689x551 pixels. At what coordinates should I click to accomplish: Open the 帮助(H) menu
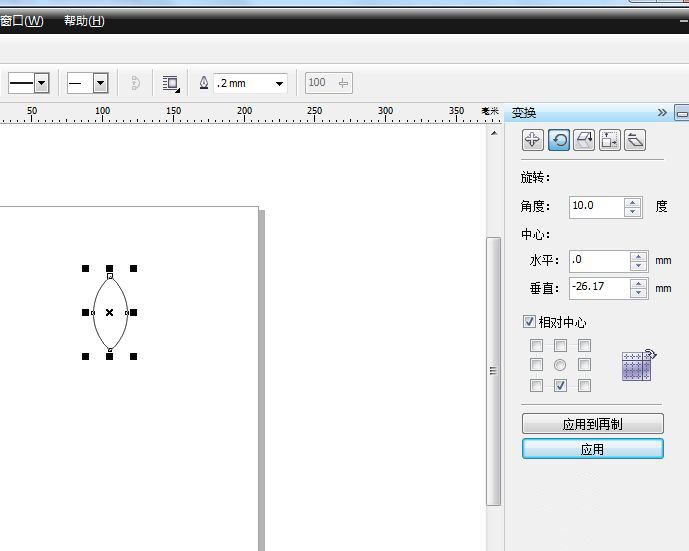[x=84, y=21]
